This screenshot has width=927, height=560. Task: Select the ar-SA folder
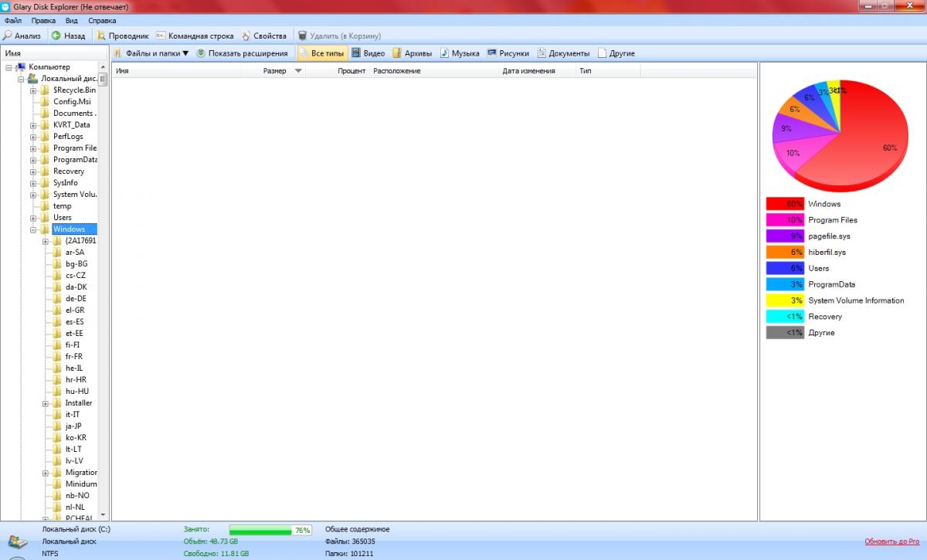[75, 253]
